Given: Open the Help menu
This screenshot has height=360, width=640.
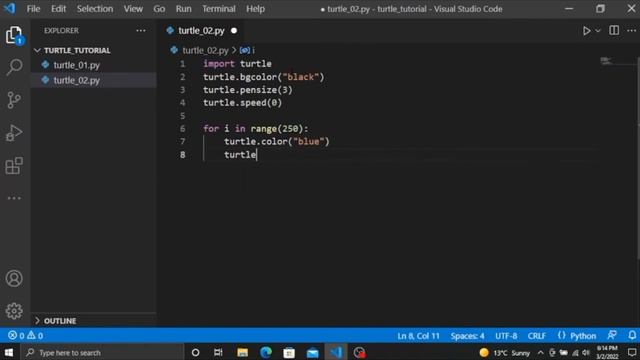Looking at the screenshot, I should point(255,9).
